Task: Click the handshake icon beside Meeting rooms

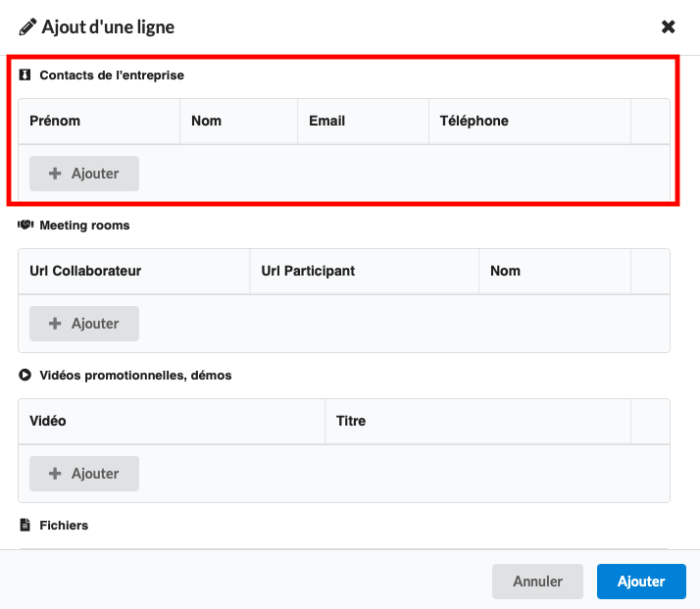Action: [25, 225]
